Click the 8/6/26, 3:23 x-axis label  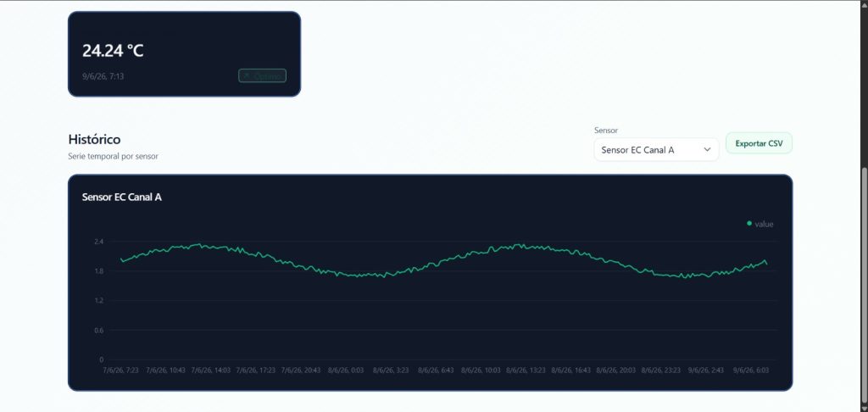click(x=391, y=370)
